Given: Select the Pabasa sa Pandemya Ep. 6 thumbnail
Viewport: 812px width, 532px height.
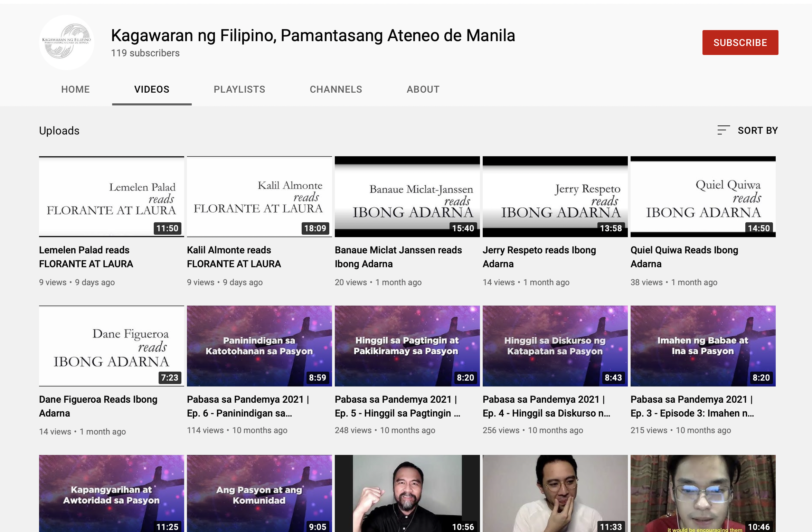Looking at the screenshot, I should coord(259,346).
